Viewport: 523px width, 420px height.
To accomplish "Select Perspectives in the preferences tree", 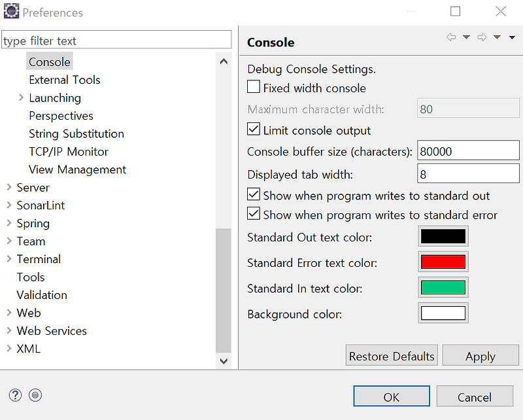I will (61, 116).
